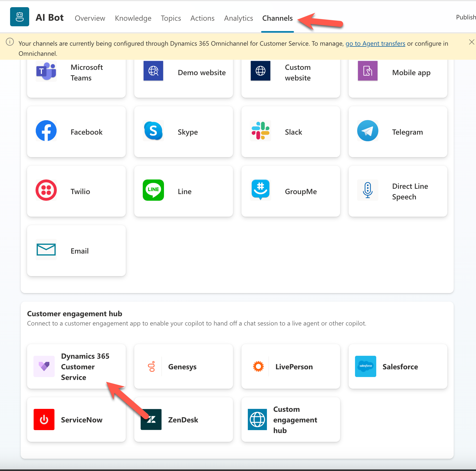This screenshot has width=476, height=471.
Task: Click the AI Bot robot icon
Action: (x=20, y=17)
